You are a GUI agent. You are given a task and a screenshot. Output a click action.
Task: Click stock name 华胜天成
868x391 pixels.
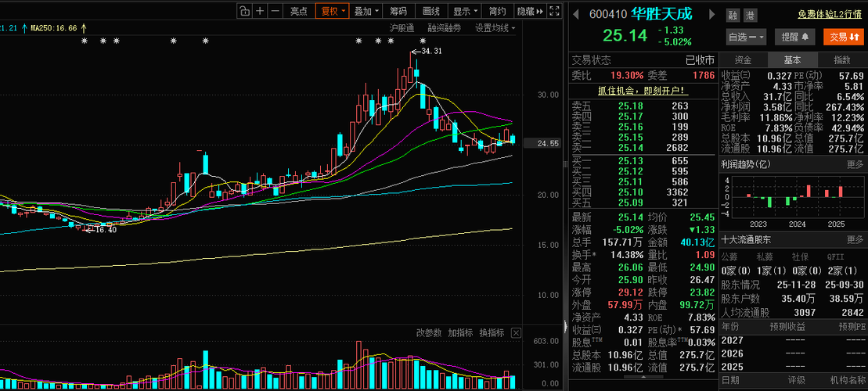point(664,14)
